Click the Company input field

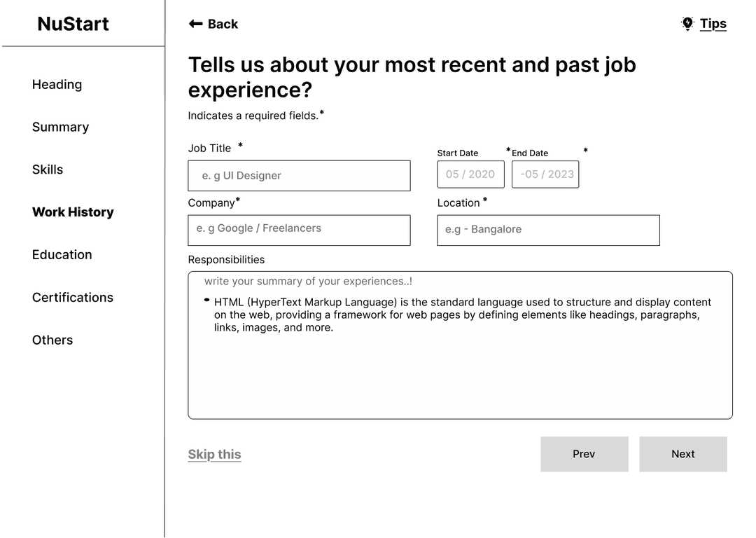click(x=299, y=230)
